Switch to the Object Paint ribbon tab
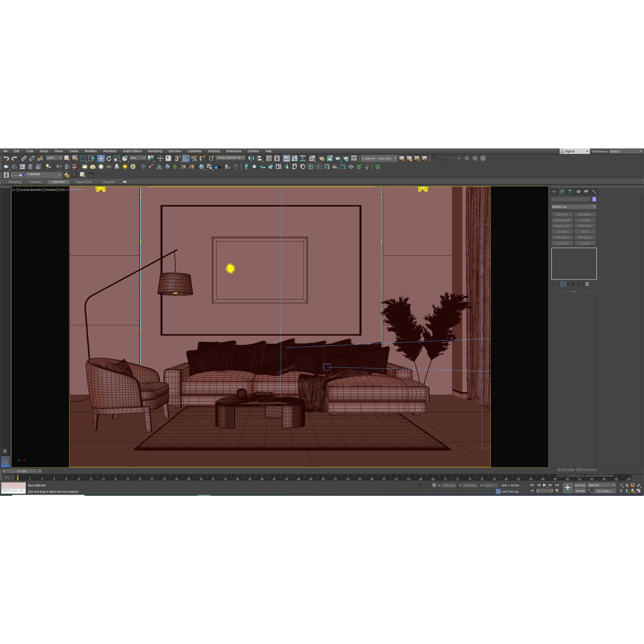This screenshot has width=644, height=644. point(84,182)
